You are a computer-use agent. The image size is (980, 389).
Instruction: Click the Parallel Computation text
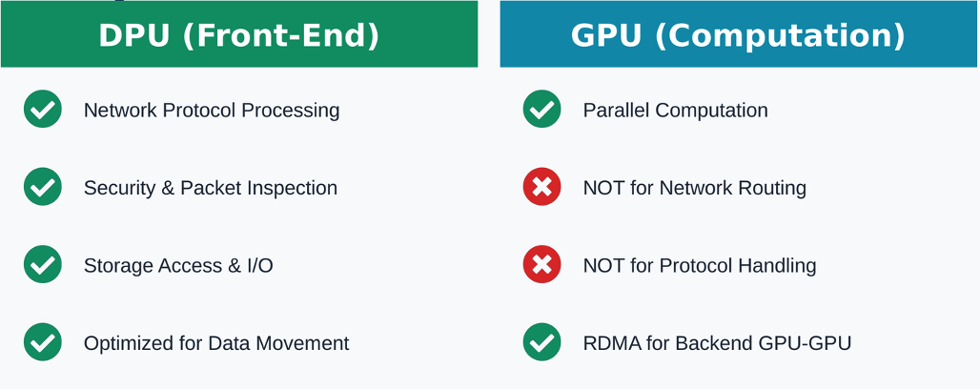[x=675, y=111]
